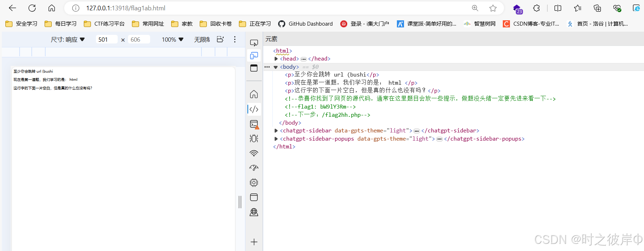Open the Performance tool
Image resolution: width=644 pixels, height=251 pixels.
click(254, 168)
